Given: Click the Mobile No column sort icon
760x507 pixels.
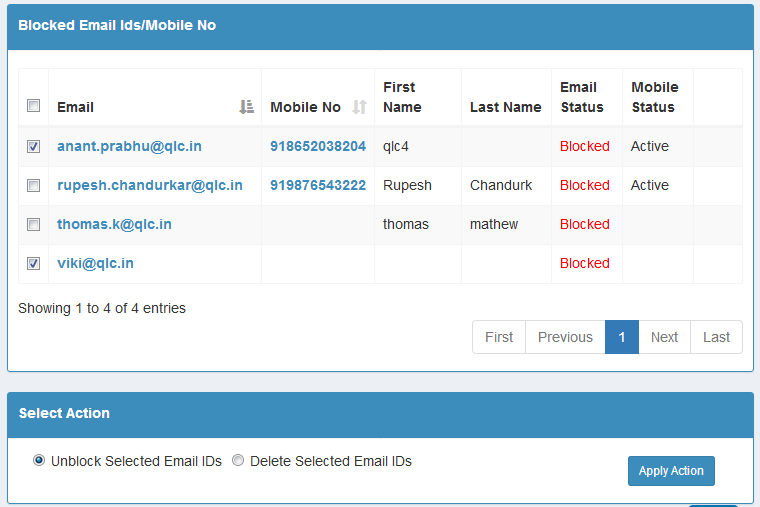Looking at the screenshot, I should [360, 107].
